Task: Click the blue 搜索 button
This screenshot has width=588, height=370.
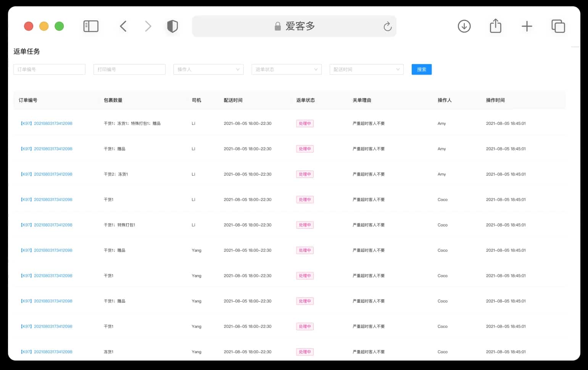Action: click(422, 69)
